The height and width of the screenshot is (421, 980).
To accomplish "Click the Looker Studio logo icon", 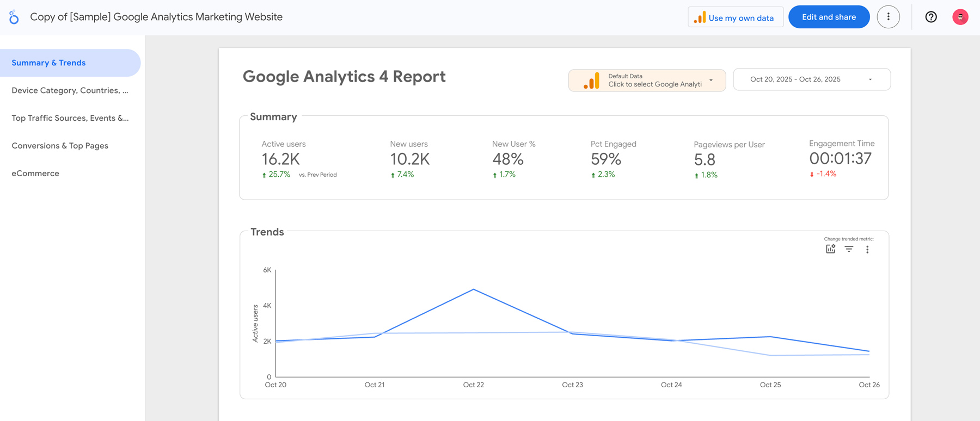I will click(x=14, y=17).
